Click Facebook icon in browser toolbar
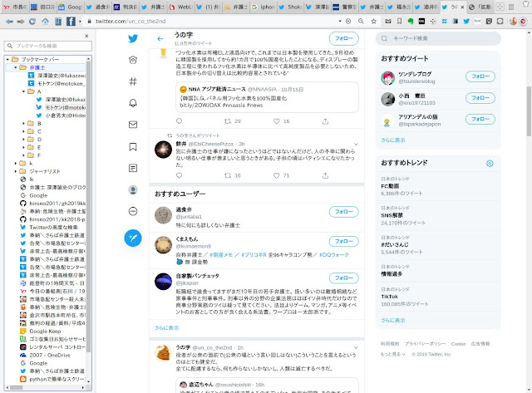 click(71, 22)
